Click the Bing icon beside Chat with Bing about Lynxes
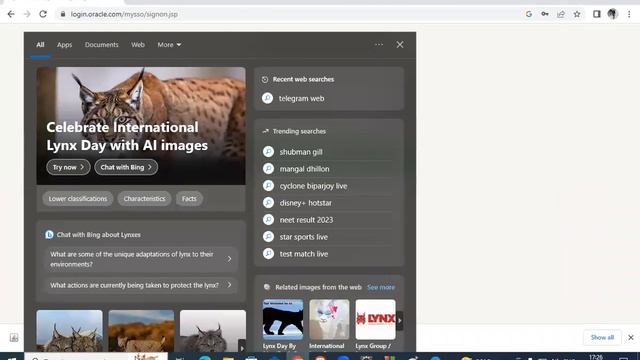The image size is (640, 360). click(49, 235)
